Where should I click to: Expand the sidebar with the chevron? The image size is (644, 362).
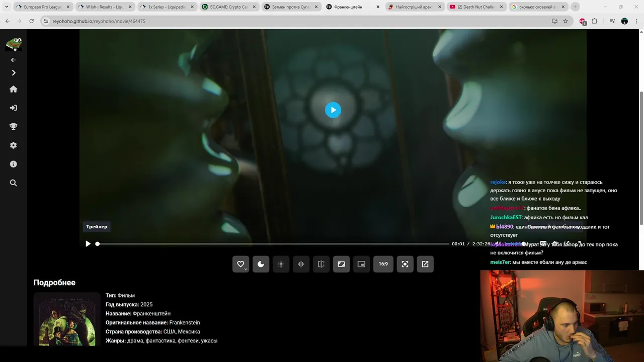(14, 73)
